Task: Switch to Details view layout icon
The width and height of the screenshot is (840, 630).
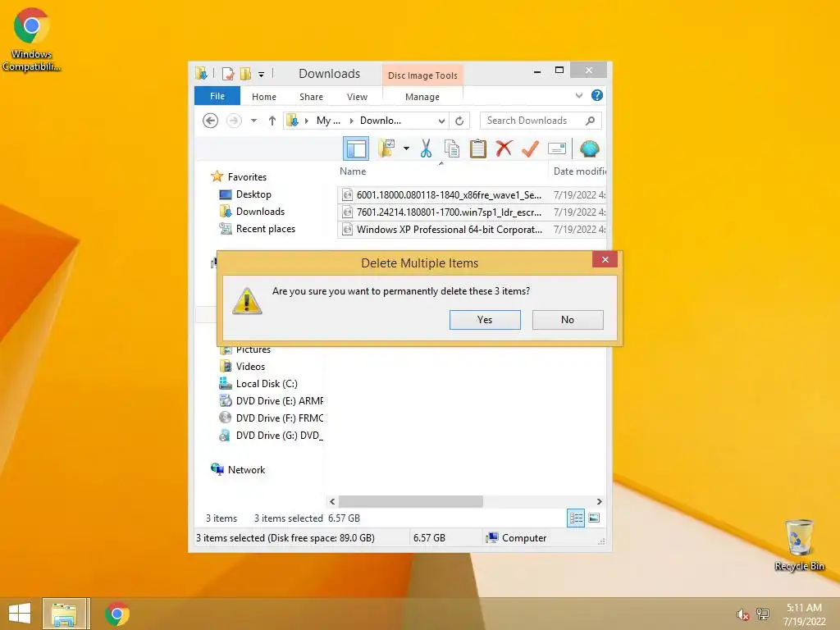Action: pos(576,518)
